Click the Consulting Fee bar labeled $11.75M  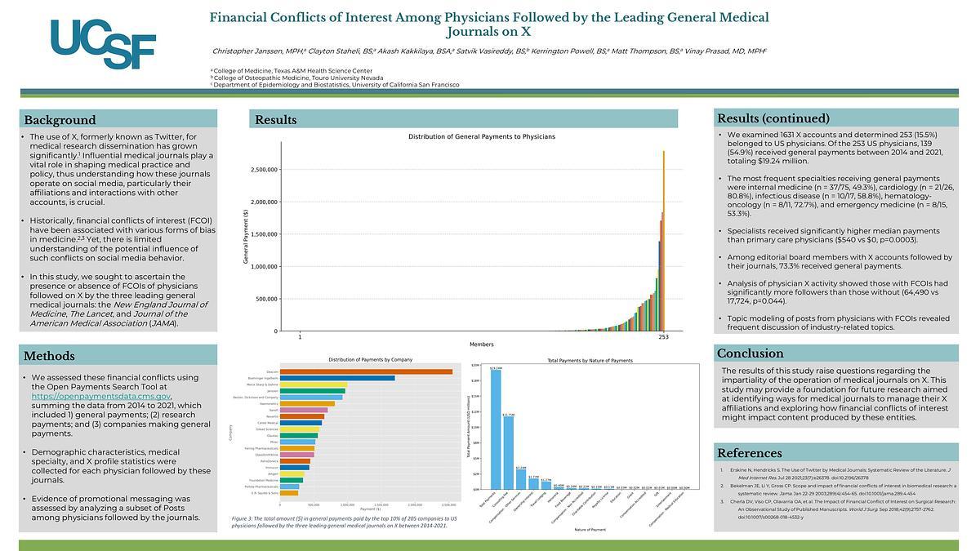pos(509,451)
